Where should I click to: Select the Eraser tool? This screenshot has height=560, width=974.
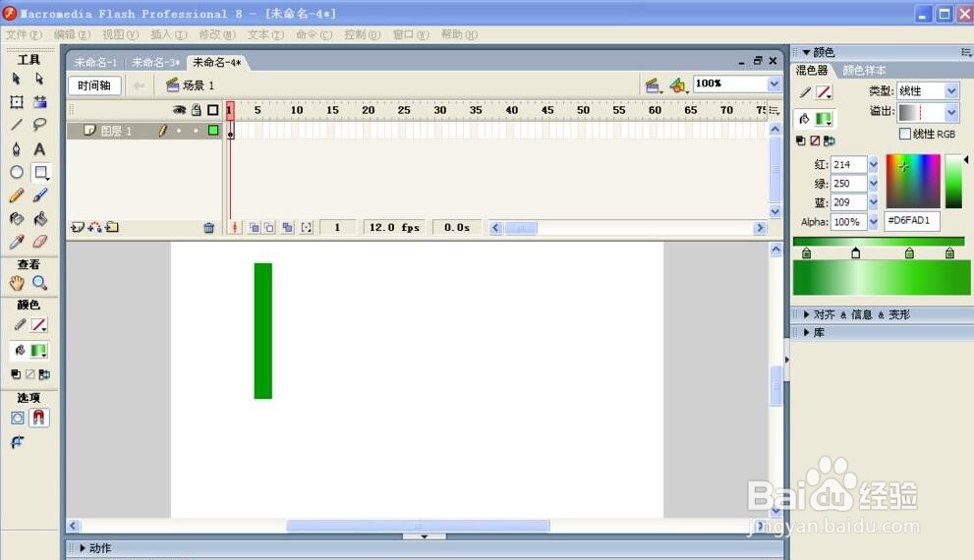pyautogui.click(x=39, y=242)
